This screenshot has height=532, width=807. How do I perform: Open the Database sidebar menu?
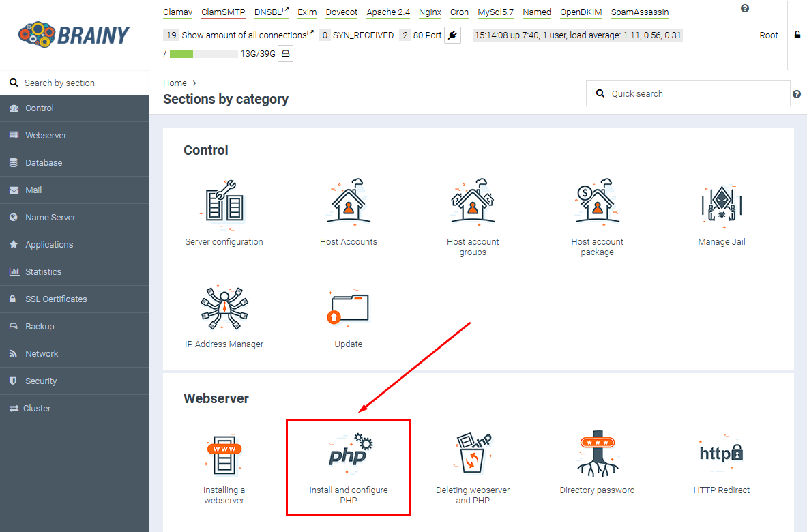[x=74, y=162]
